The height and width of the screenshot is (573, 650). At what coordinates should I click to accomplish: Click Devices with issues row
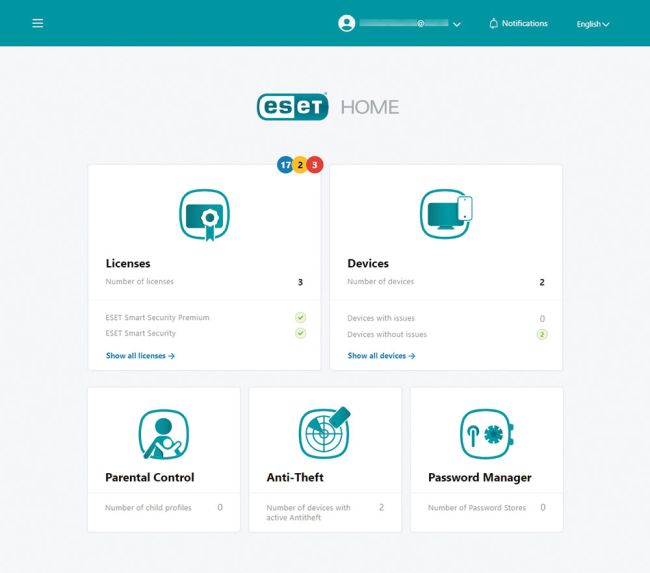[x=447, y=318]
